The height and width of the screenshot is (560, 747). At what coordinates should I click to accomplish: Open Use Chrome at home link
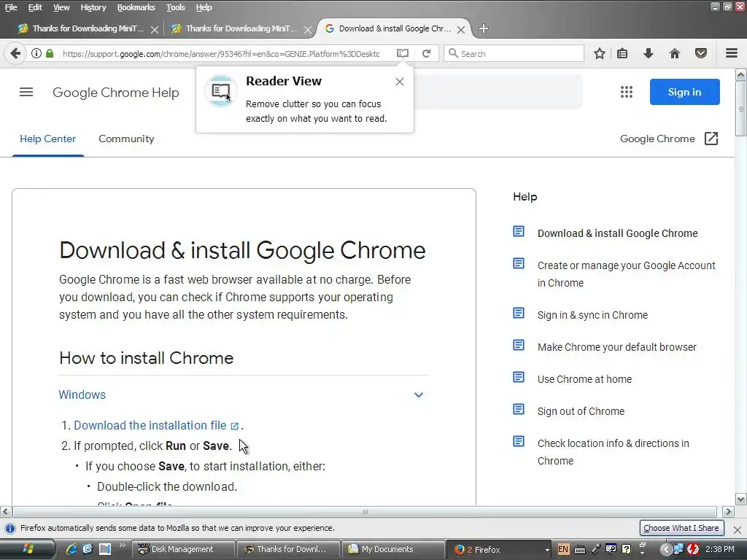pos(584,379)
